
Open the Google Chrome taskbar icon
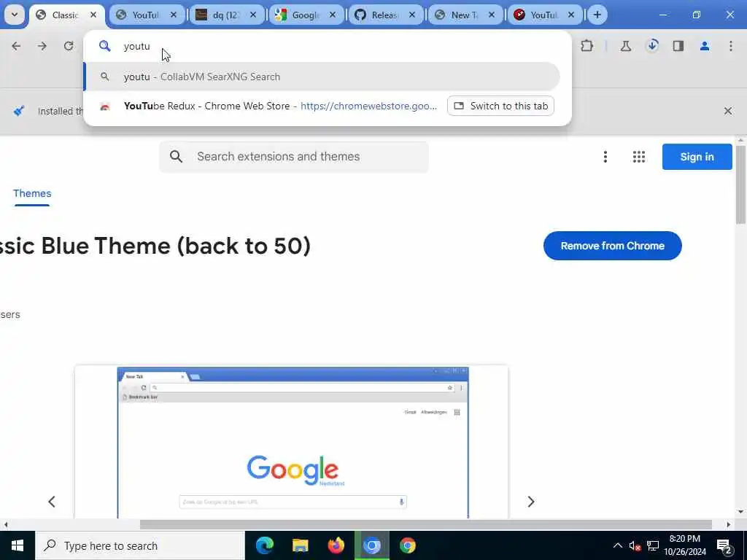(407, 545)
